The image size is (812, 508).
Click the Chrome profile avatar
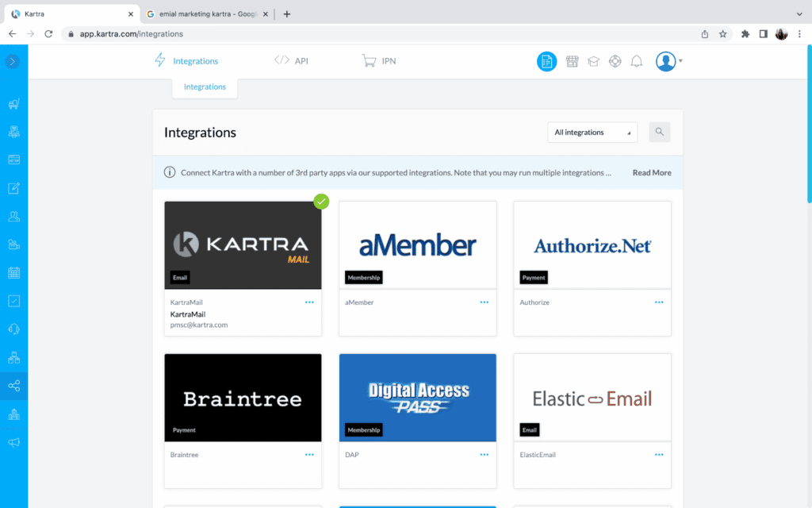point(781,33)
